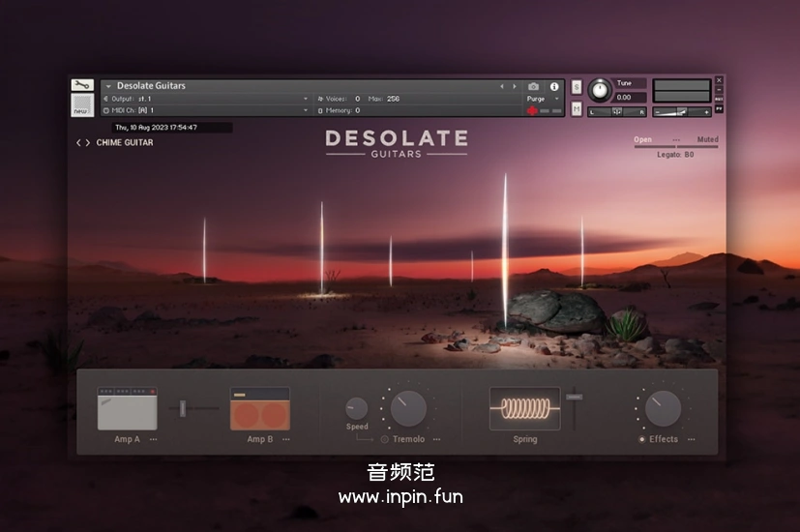Open the Output st. 1 dropdown
This screenshot has height=532, width=800.
207,99
